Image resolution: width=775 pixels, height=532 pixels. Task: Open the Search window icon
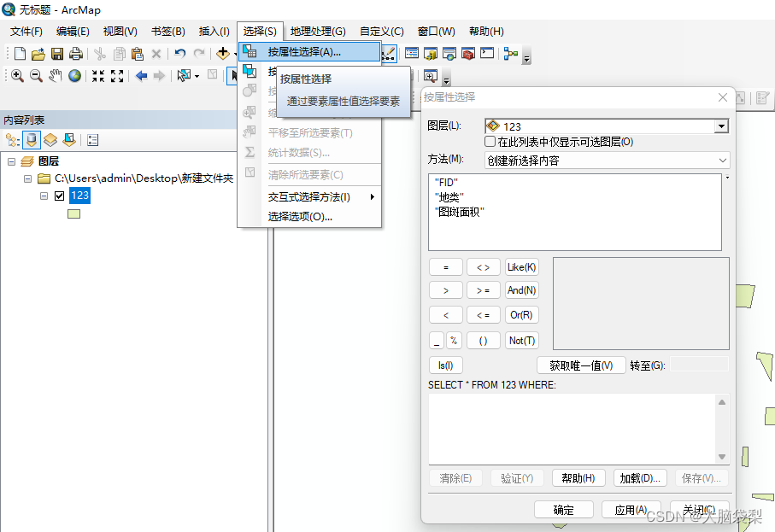[449, 53]
